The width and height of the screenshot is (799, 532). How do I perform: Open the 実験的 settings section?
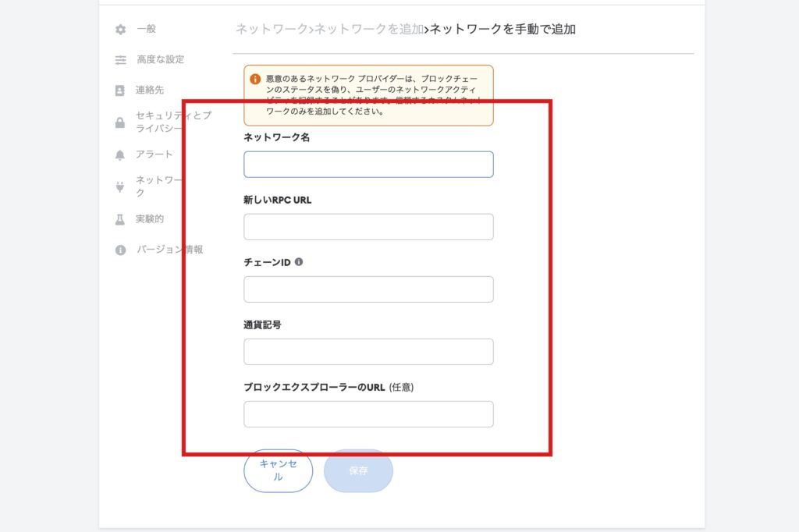[149, 219]
